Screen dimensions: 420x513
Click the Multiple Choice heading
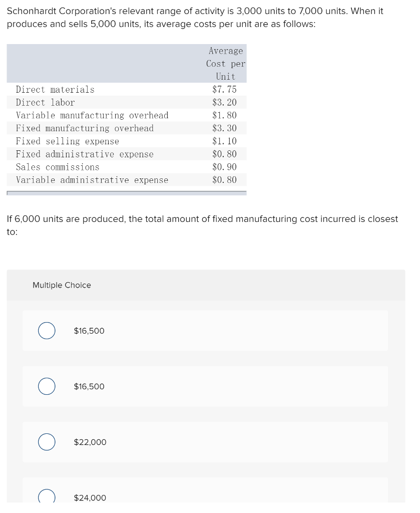[x=62, y=285]
